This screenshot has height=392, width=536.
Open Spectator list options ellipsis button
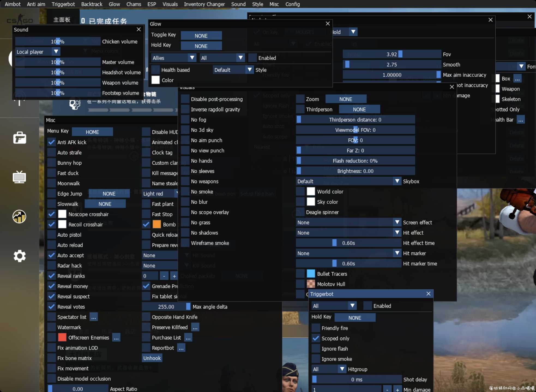tap(94, 317)
